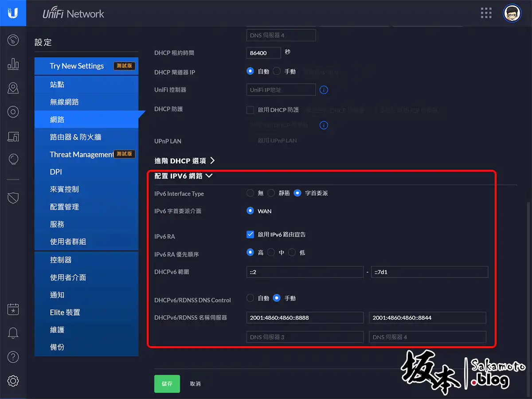Open the Statistics bar chart icon
Image resolution: width=532 pixels, height=399 pixels.
coord(13,64)
